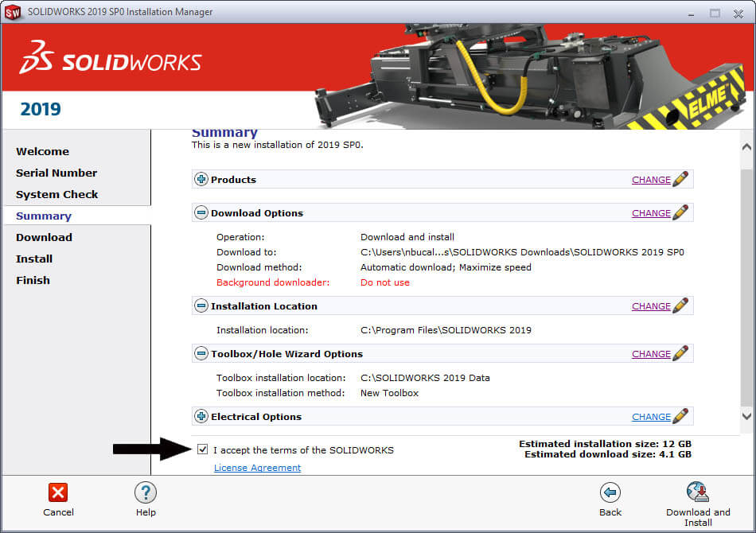Uncheck the accept SOLIDWORKS terms checkbox
756x533 pixels.
pyautogui.click(x=203, y=449)
